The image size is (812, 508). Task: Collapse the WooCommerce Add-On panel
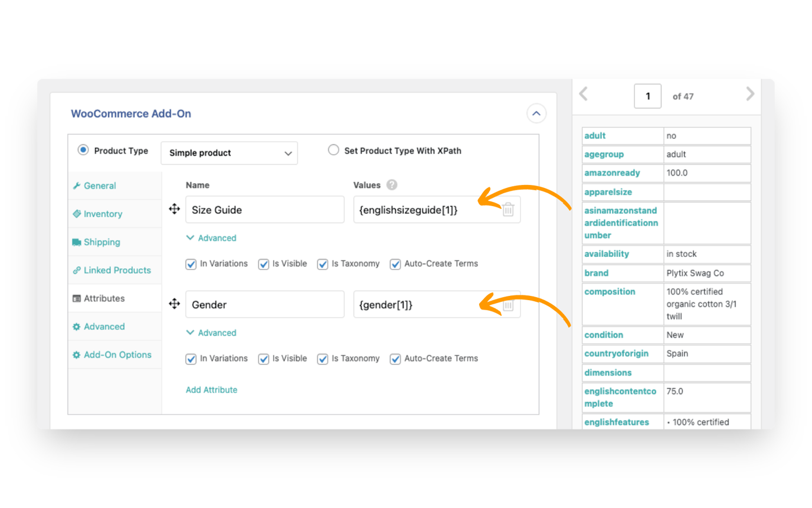(536, 113)
